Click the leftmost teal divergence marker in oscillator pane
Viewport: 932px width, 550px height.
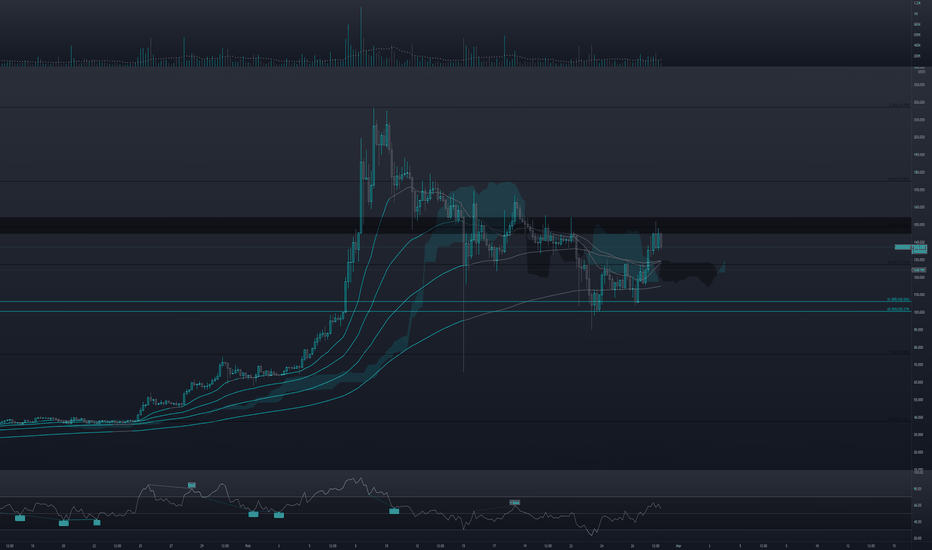tap(20, 518)
